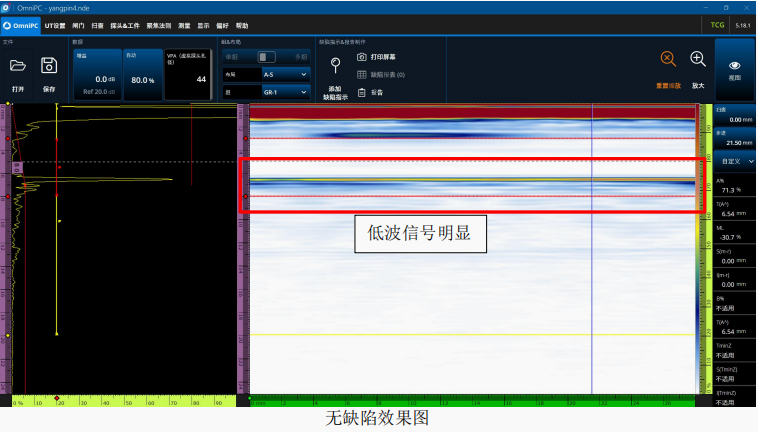Open the OmniPC tab
This screenshot has width=758, height=432.
point(21,26)
